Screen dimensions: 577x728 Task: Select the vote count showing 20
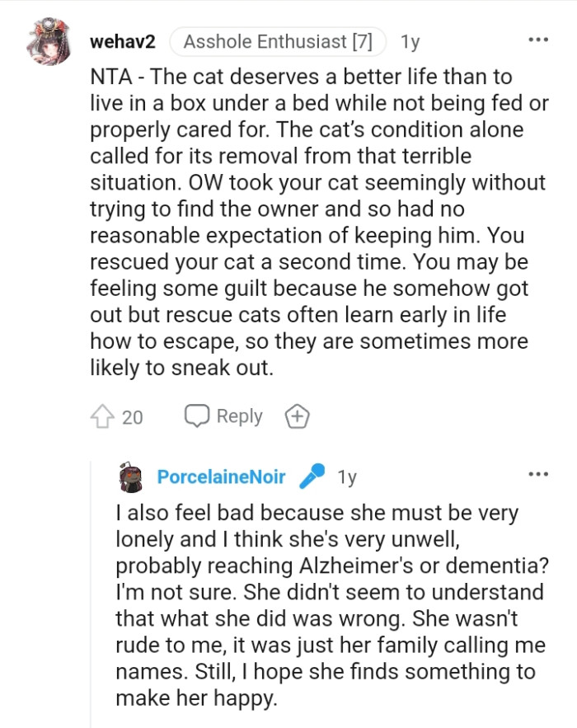(132, 417)
